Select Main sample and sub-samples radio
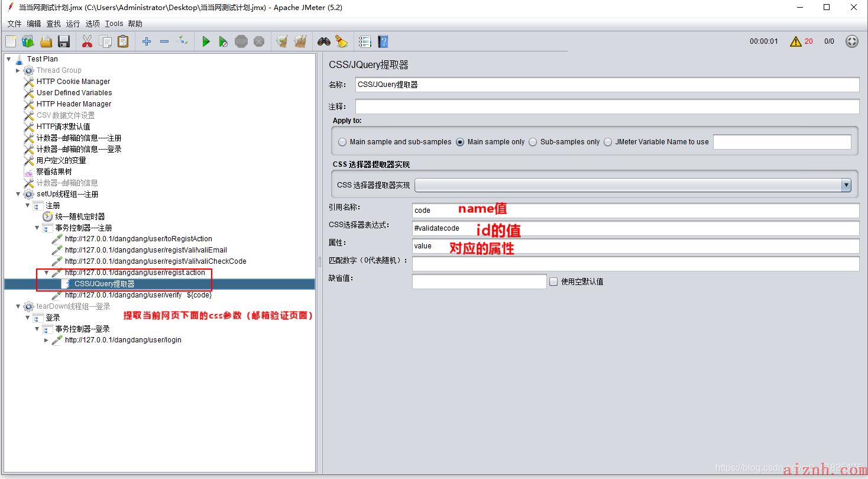 click(x=342, y=142)
